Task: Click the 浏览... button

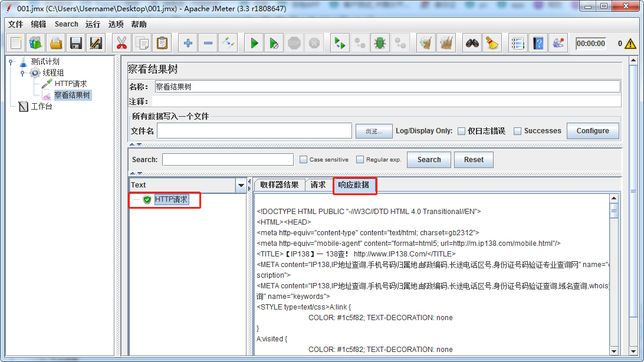Action: click(x=374, y=131)
